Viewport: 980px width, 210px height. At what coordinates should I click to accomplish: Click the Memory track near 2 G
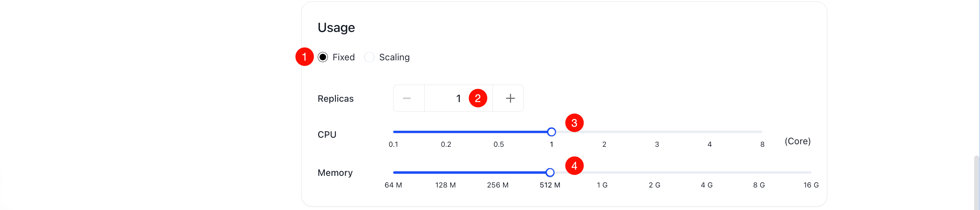655,173
